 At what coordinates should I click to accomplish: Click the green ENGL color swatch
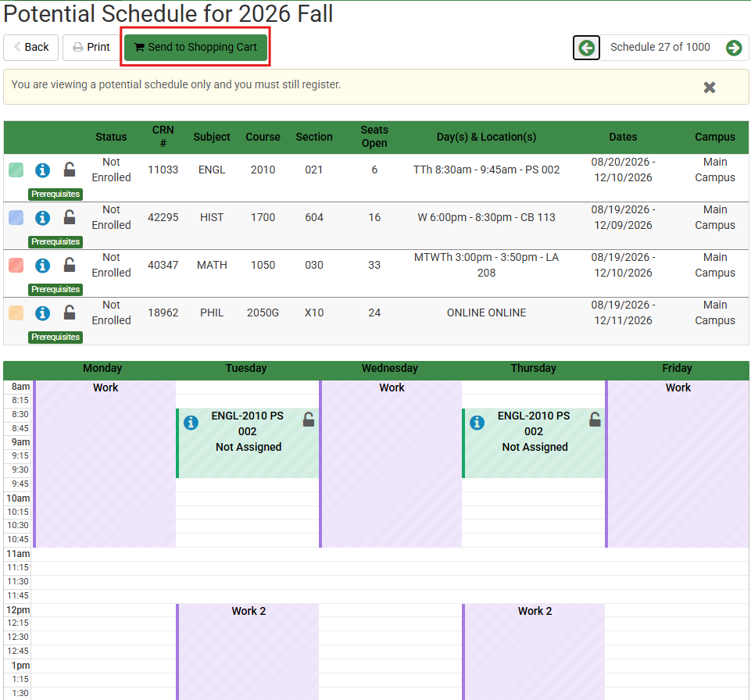(16, 170)
